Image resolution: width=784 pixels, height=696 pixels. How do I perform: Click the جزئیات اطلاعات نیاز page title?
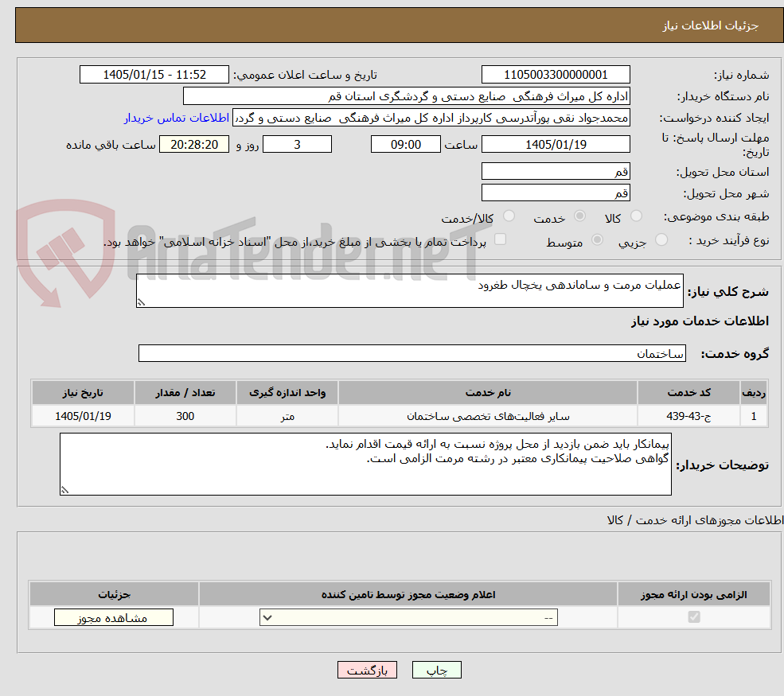coord(710,25)
